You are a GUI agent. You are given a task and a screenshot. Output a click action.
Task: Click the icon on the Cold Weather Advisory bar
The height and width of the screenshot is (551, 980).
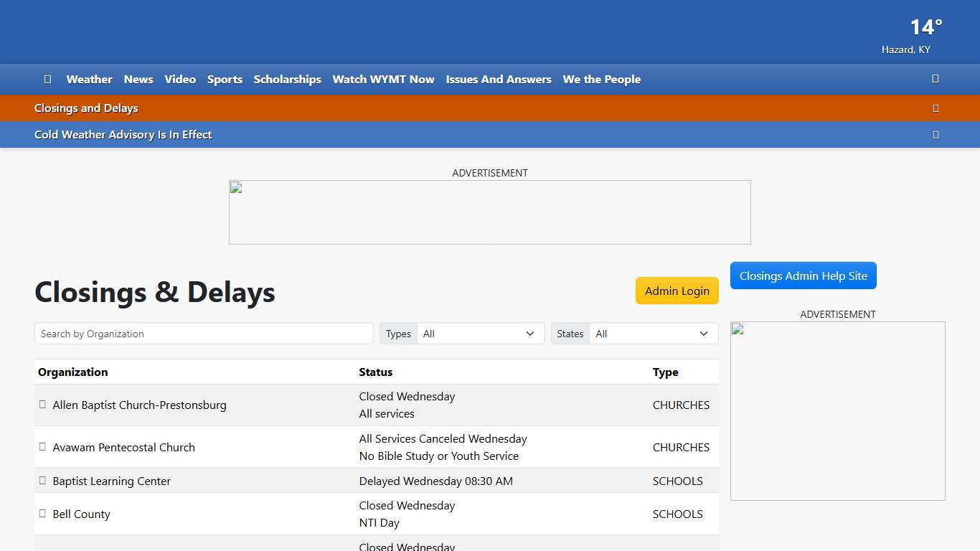tap(935, 135)
